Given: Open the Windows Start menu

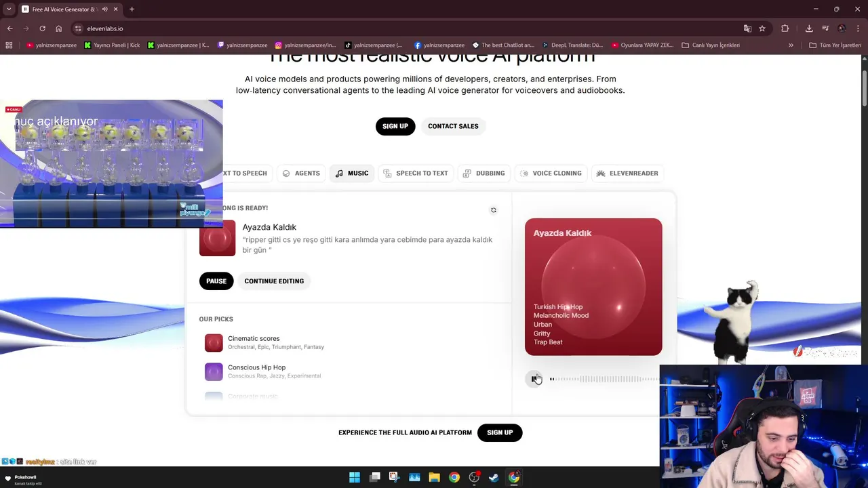Looking at the screenshot, I should 355,477.
